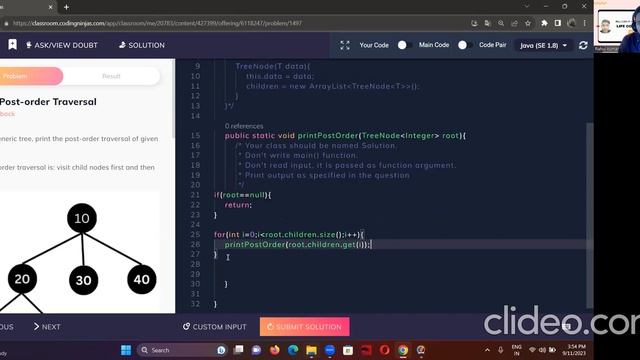This screenshot has height=360, width=640.
Task: Click the Submit Solution button
Action: (304, 327)
